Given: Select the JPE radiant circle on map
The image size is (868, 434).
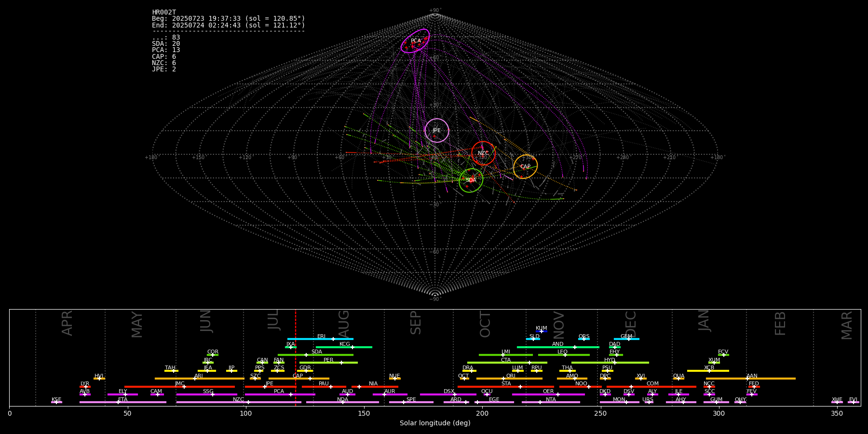Looking at the screenshot, I should pos(437,131).
